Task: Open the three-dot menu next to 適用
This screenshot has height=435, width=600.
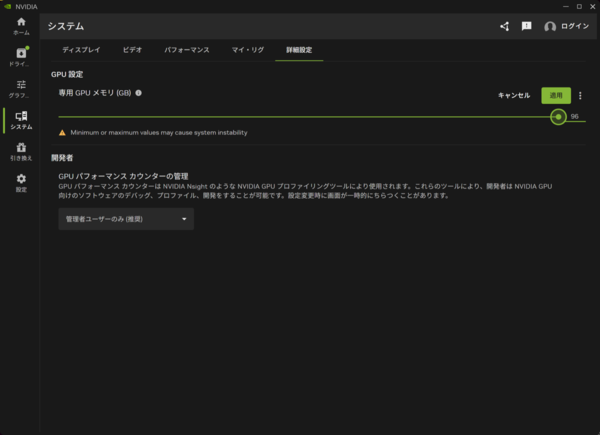Action: click(x=580, y=96)
